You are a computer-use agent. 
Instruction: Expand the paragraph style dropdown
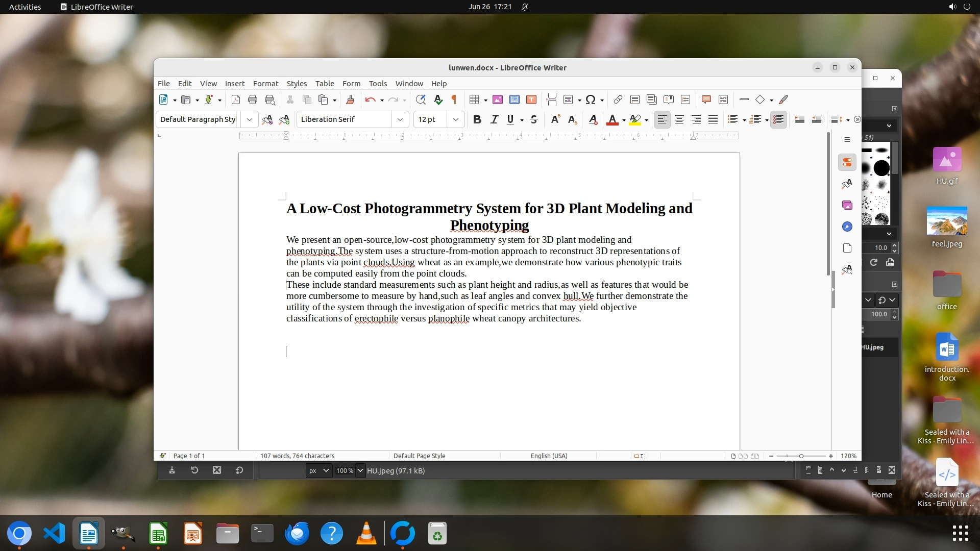(250, 119)
